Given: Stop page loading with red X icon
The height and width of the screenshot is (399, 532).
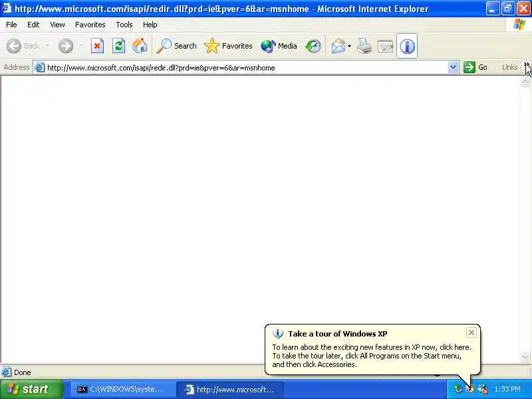Looking at the screenshot, I should click(x=97, y=46).
